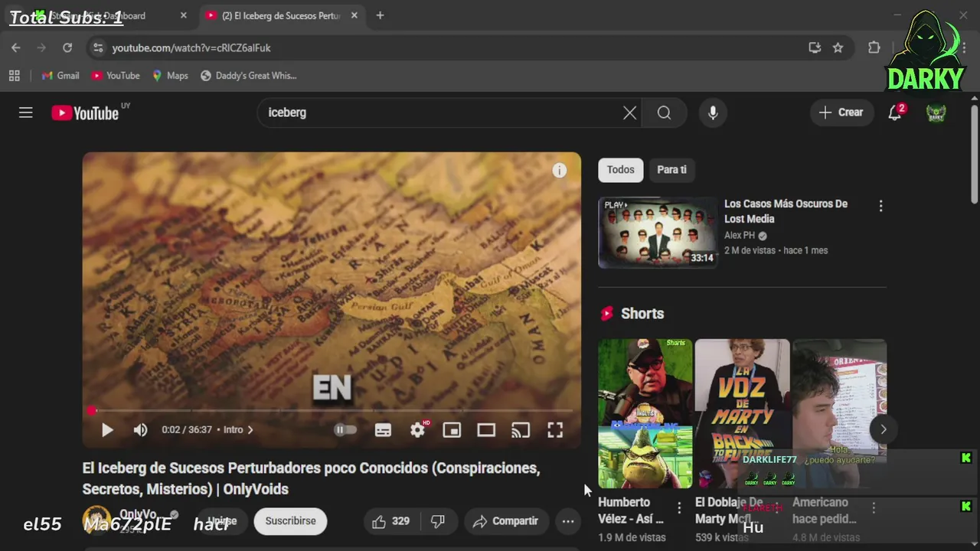
Task: Seek on the video progress bar
Action: pyautogui.click(x=332, y=411)
